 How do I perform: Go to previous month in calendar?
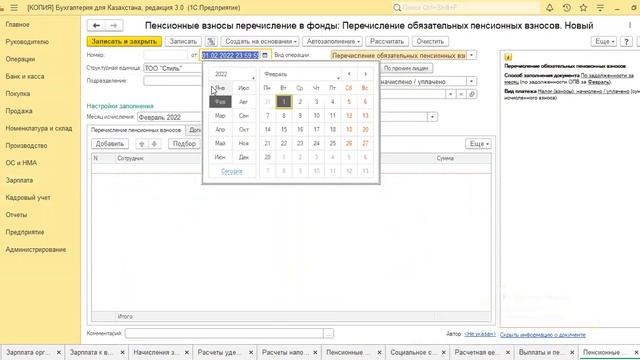point(349,74)
